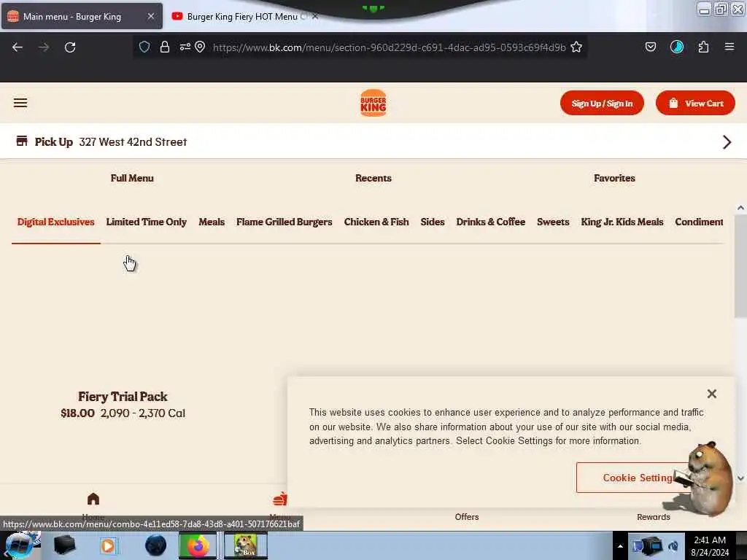Click the Sign Up / Sign In button
The image size is (747, 560).
tap(602, 103)
